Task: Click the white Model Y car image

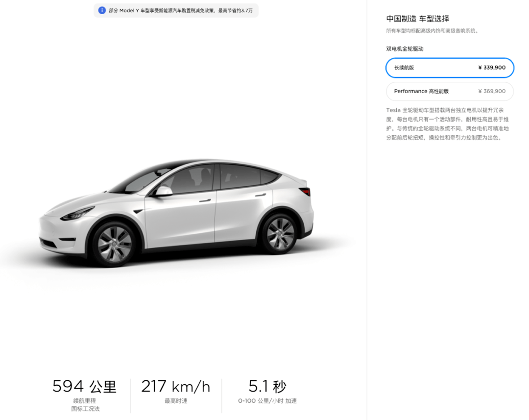Action: coord(176,213)
